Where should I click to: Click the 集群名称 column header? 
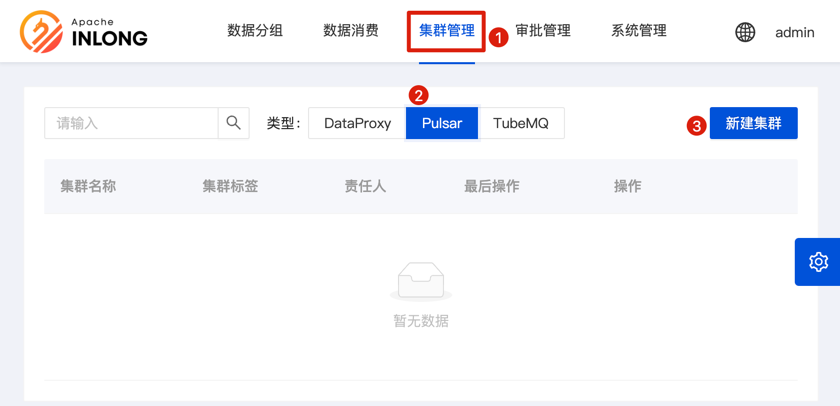coord(88,186)
